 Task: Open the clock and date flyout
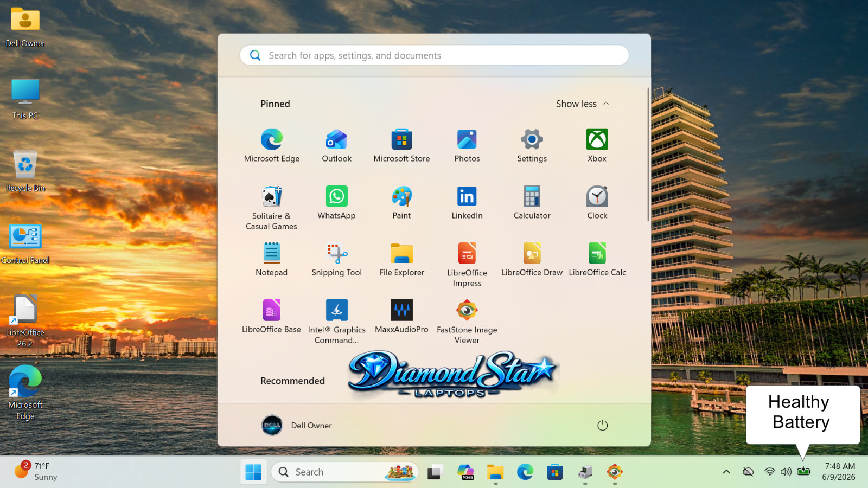839,472
